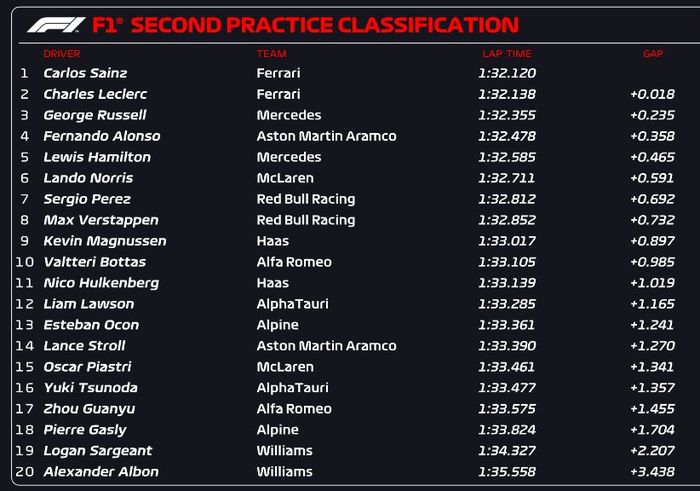Click Fernando Alonso's driver entry
700x491 pixels.
coord(102,136)
